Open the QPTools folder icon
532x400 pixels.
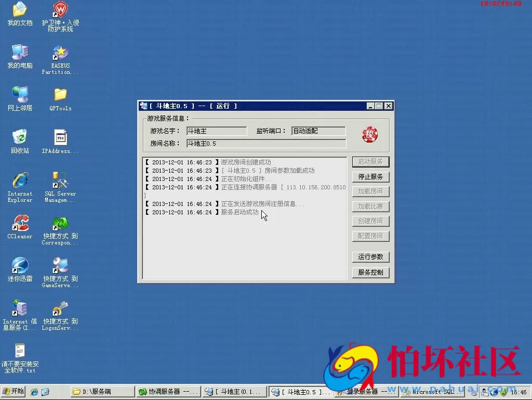tap(60, 95)
